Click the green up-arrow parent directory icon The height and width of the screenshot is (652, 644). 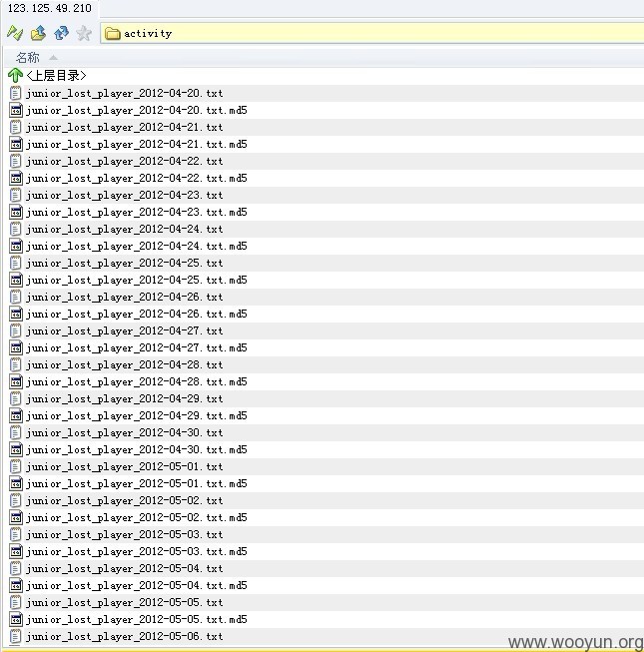[x=15, y=75]
